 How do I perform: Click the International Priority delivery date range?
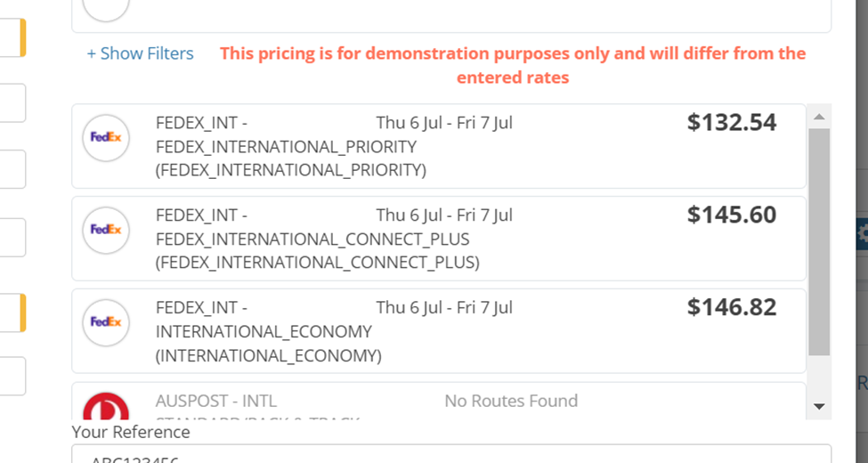[444, 122]
